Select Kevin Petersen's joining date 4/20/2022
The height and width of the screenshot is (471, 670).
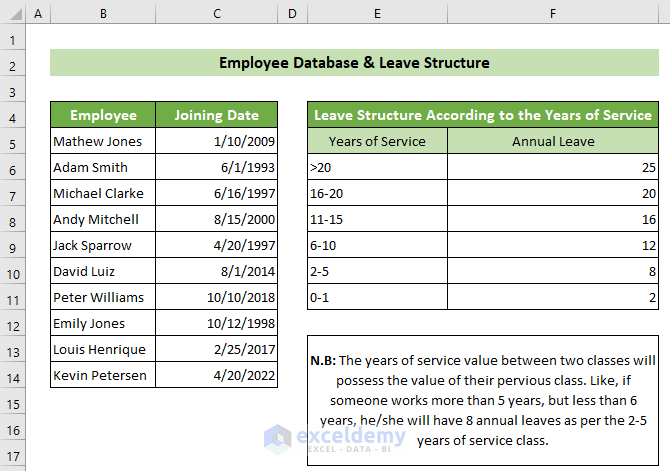217,375
